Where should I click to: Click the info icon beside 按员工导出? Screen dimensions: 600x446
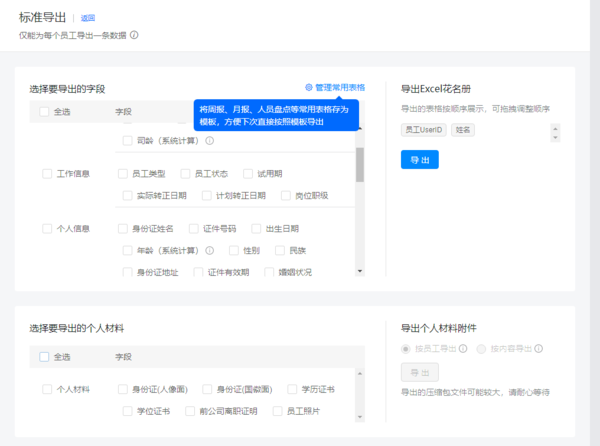(463, 349)
